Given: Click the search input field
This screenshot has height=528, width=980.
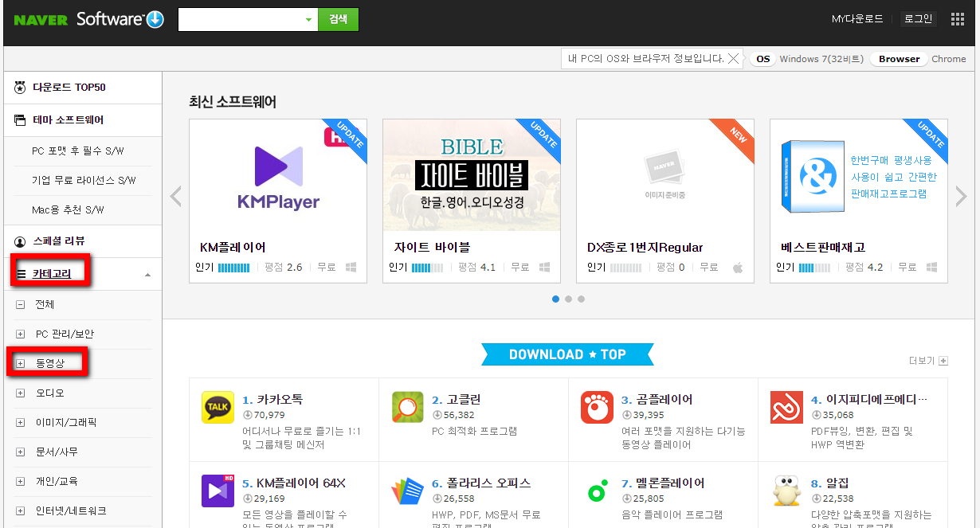Looking at the screenshot, I should (239, 20).
